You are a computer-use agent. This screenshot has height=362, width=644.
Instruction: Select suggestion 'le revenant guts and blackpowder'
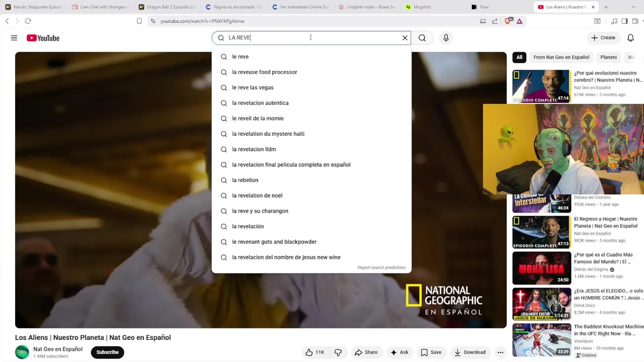[311, 242]
